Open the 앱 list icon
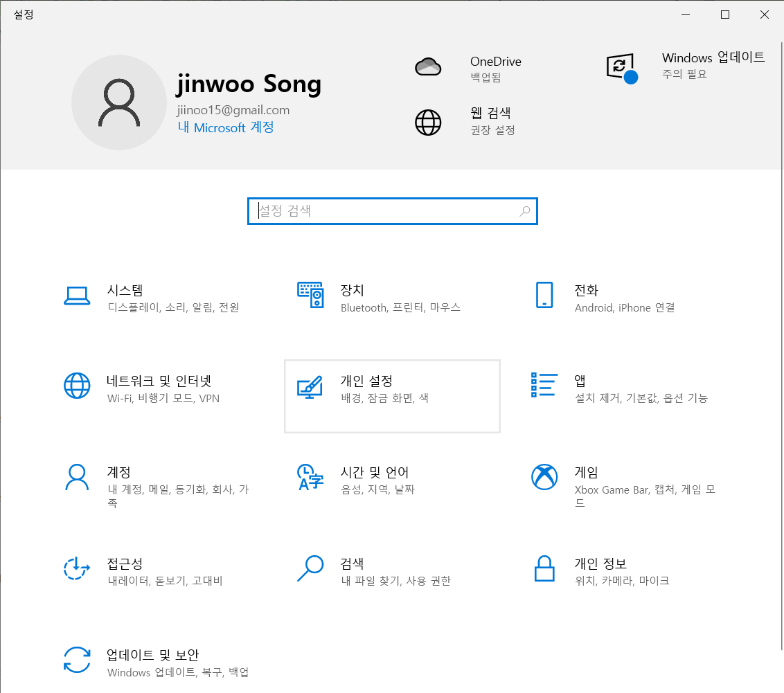Viewport: 784px width, 693px height. (x=544, y=385)
